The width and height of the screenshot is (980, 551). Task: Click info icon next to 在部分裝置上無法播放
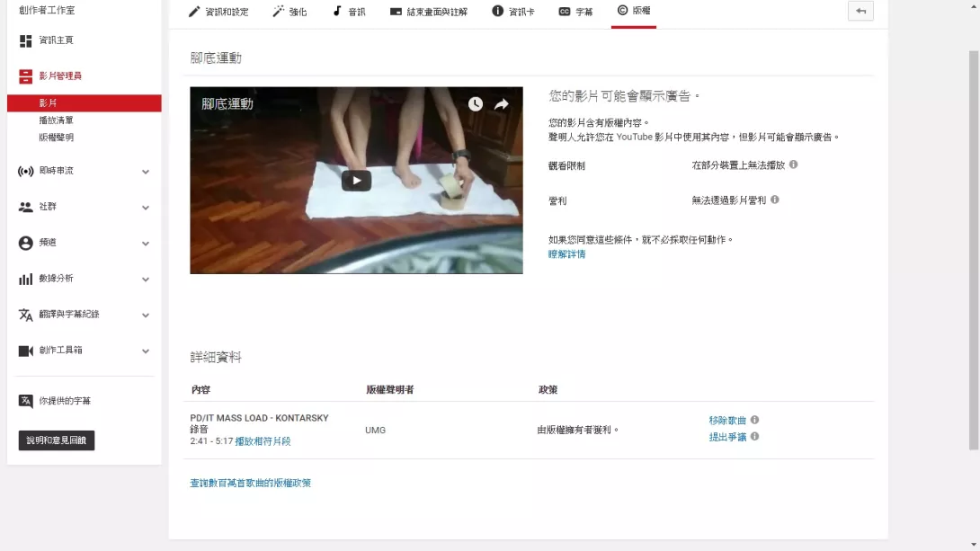point(793,164)
